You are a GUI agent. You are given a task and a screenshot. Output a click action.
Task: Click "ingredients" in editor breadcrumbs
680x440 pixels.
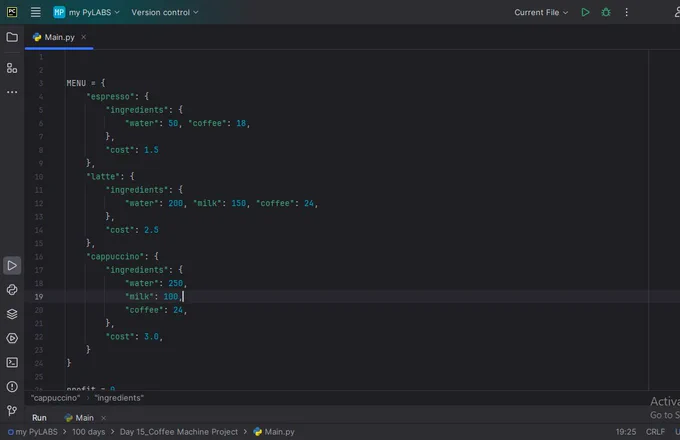[x=119, y=398]
